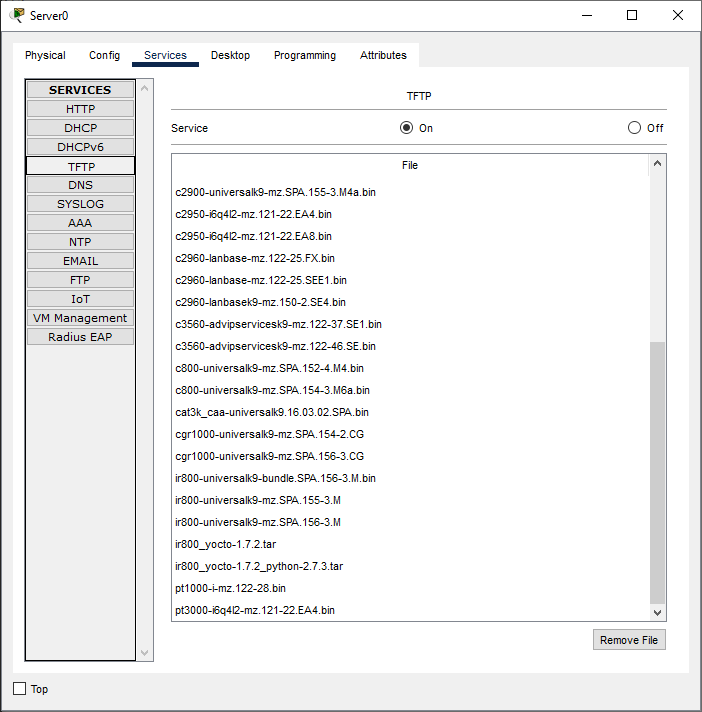Close the Server0 window
702x712 pixels.
tap(677, 15)
